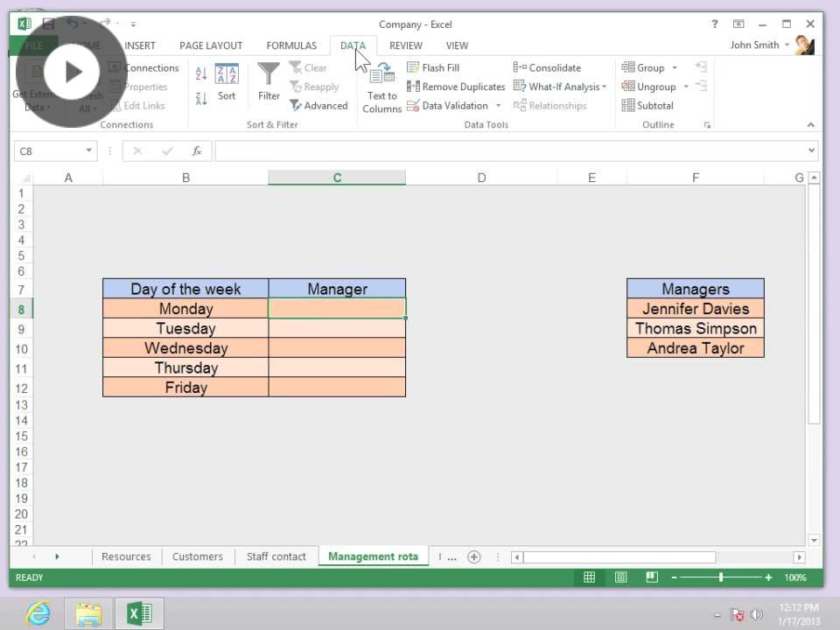
Task: Open the Staff contact sheet tab
Action: click(x=276, y=556)
